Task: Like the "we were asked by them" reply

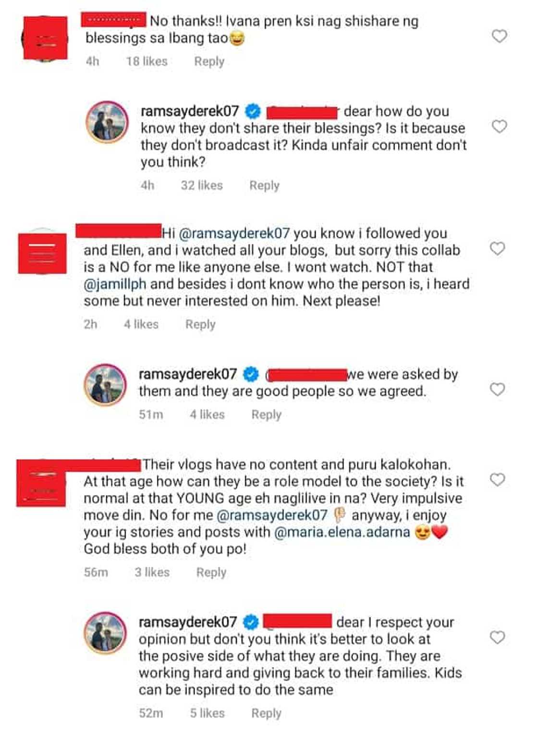Action: click(497, 389)
